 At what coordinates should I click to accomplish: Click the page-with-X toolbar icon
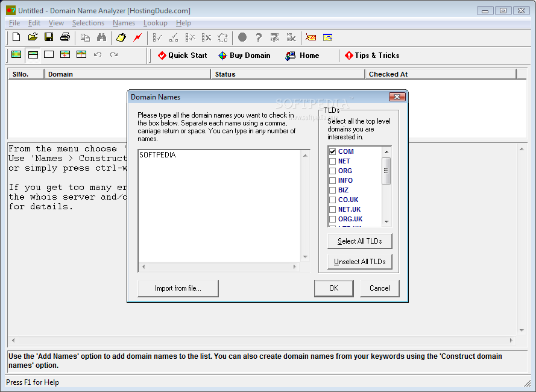(x=291, y=37)
